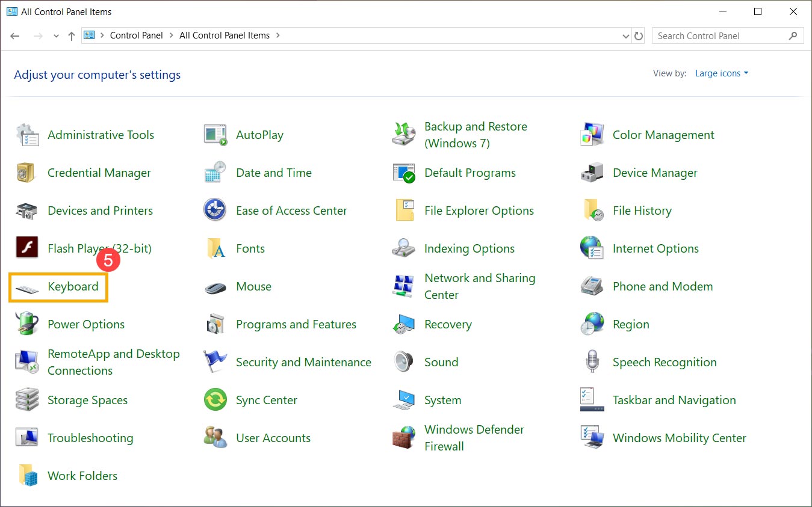Open the Default Programs icon

pos(404,173)
